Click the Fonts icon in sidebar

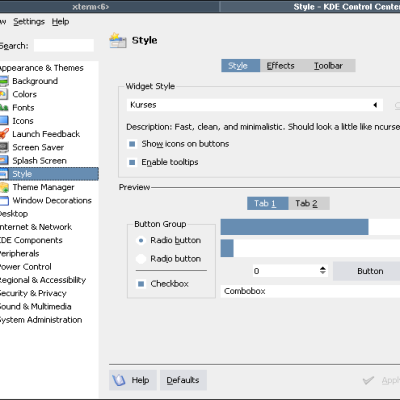click(x=4, y=108)
